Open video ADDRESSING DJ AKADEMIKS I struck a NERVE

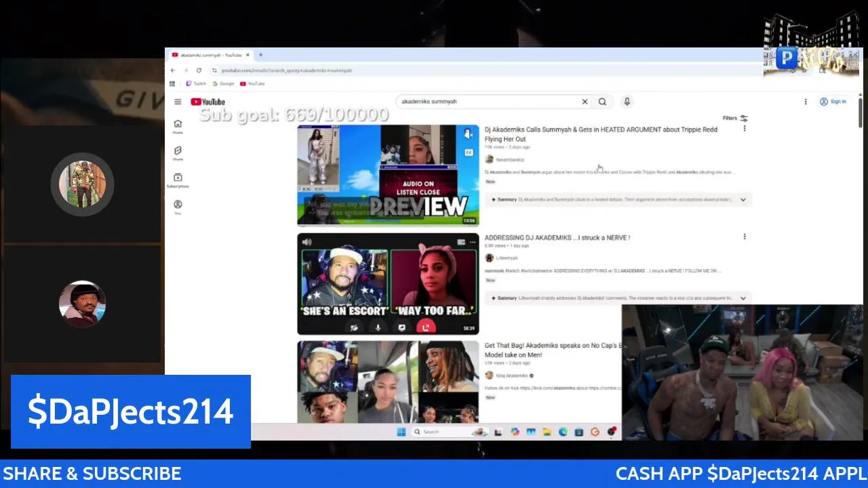tap(557, 238)
